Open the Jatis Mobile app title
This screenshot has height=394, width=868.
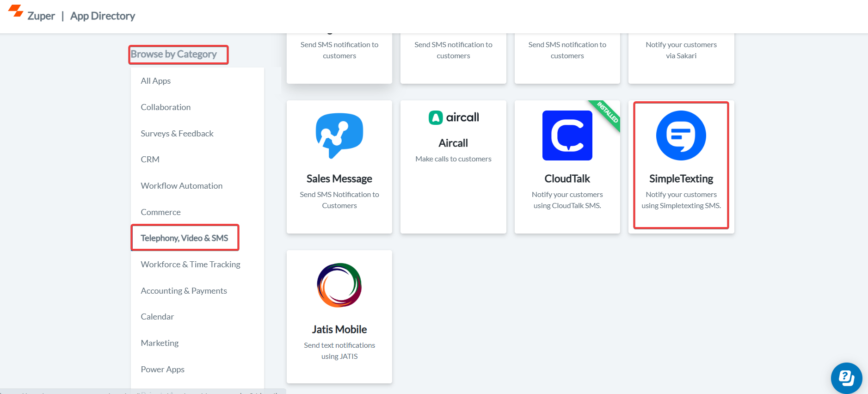click(x=339, y=329)
